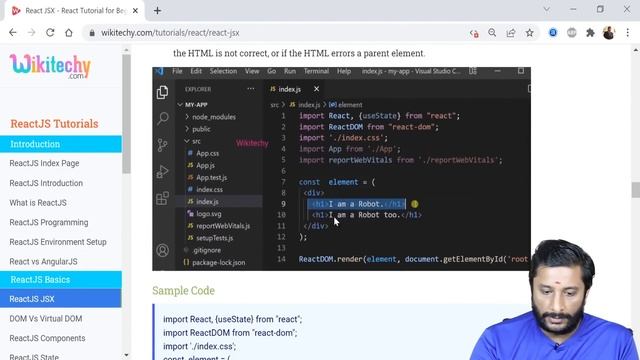Select the index.js editor tab
The image size is (640, 360).
click(289, 89)
